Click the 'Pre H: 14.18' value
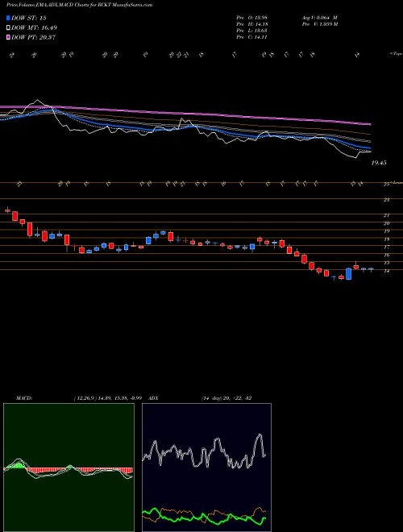Viewport: 403px width, 532px height. coord(252,24)
